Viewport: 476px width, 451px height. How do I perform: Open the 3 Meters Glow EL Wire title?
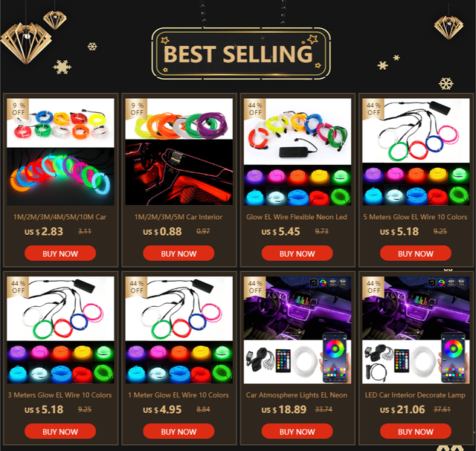59,395
